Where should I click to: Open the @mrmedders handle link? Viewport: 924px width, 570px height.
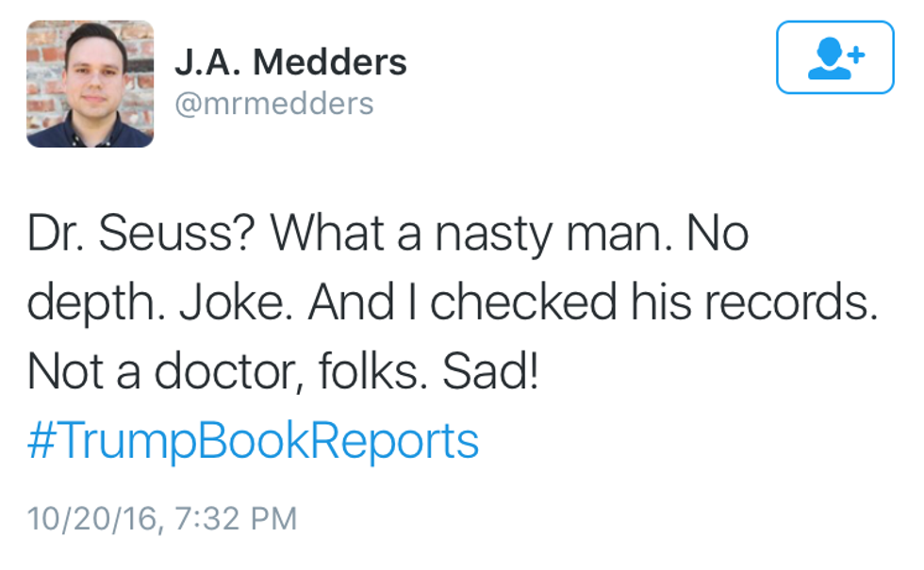[274, 103]
